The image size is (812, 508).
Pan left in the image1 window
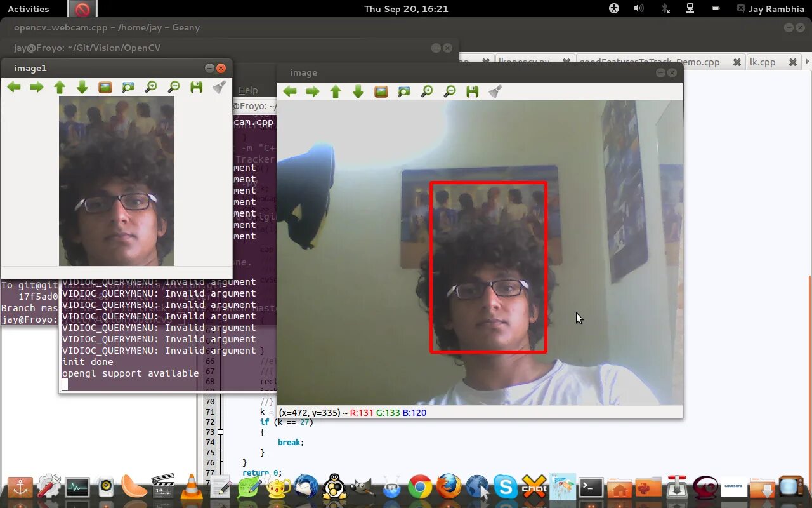point(14,87)
